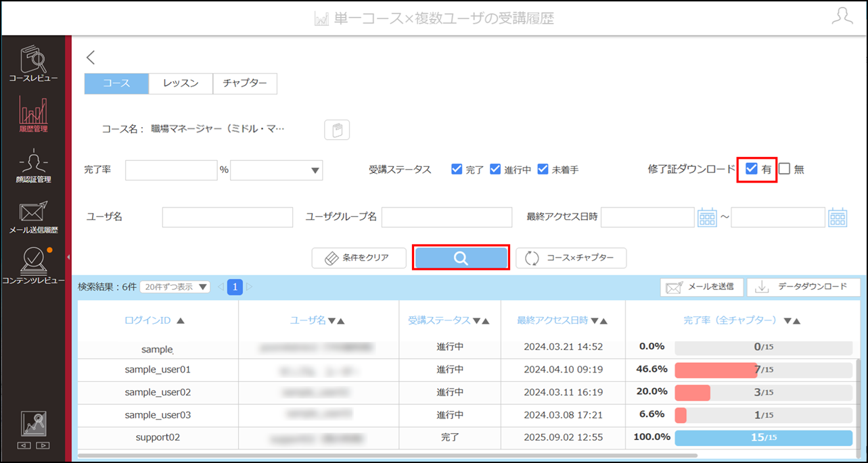This screenshot has height=463, width=868.
Task: Uncheck 有 for 修了証ダウンロード
Action: pyautogui.click(x=751, y=169)
